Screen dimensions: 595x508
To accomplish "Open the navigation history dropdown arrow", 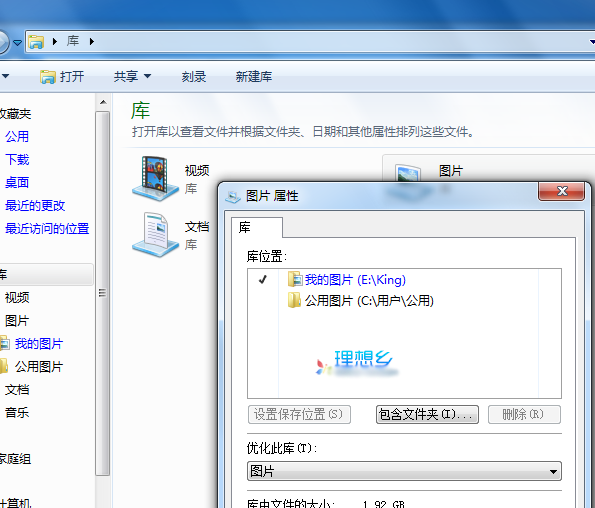I will coord(17,42).
